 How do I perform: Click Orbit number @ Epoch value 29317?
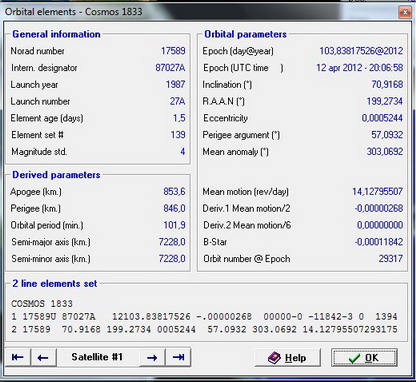[x=391, y=259]
